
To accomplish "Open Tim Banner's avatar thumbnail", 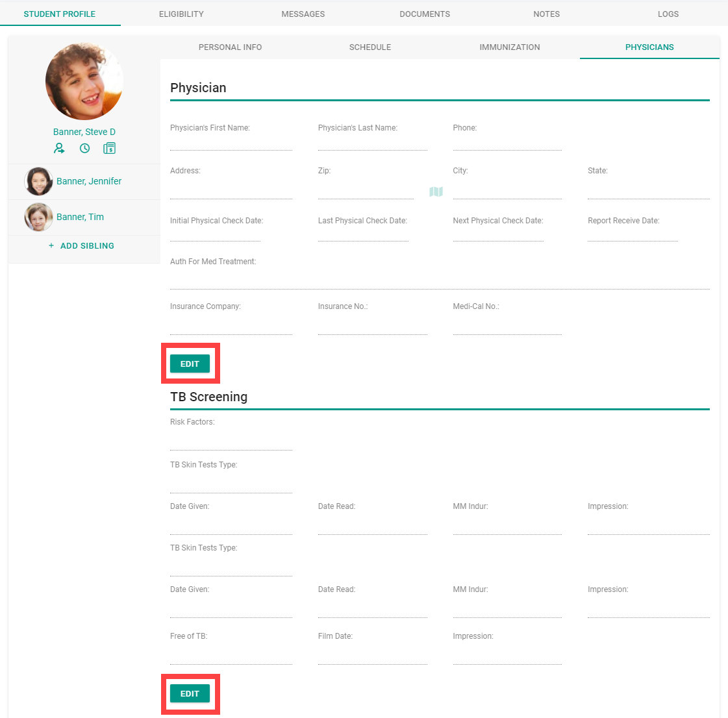I will coord(38,217).
